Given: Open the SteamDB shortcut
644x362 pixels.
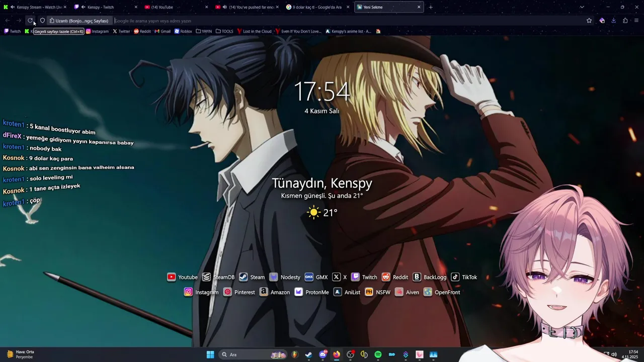Looking at the screenshot, I should [218, 277].
